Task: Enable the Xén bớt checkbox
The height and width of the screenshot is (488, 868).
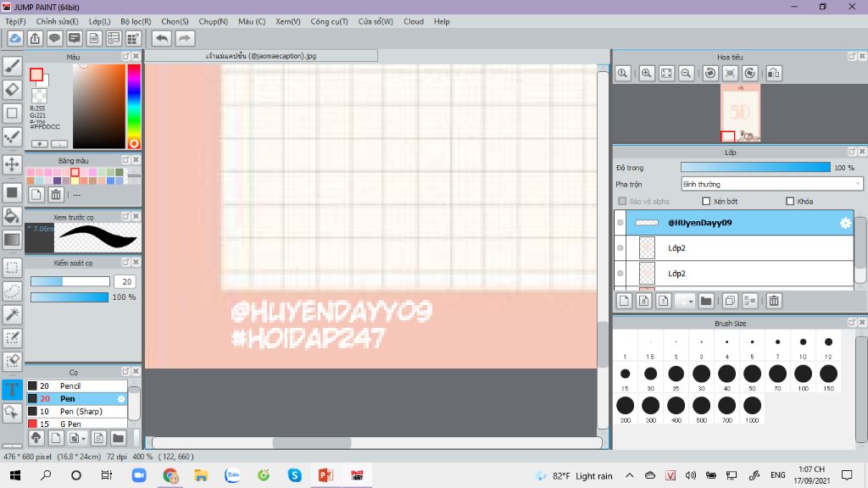Action: click(x=706, y=202)
